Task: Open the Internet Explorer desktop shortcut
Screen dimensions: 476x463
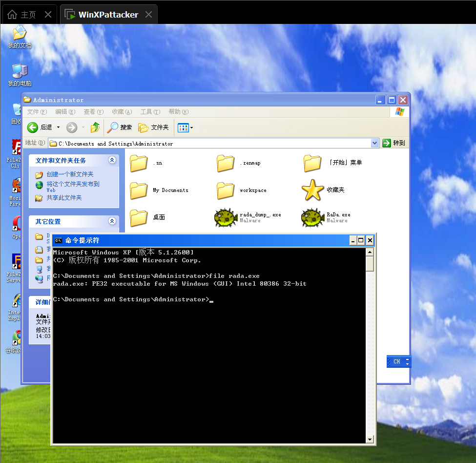Action: (x=15, y=307)
